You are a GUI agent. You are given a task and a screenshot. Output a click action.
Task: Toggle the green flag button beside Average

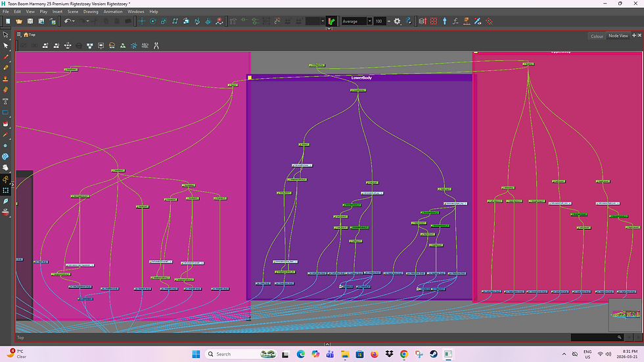click(332, 21)
